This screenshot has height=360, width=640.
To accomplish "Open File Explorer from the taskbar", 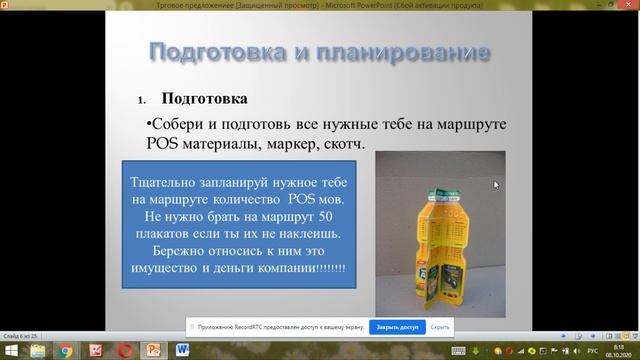I will click(x=38, y=351).
